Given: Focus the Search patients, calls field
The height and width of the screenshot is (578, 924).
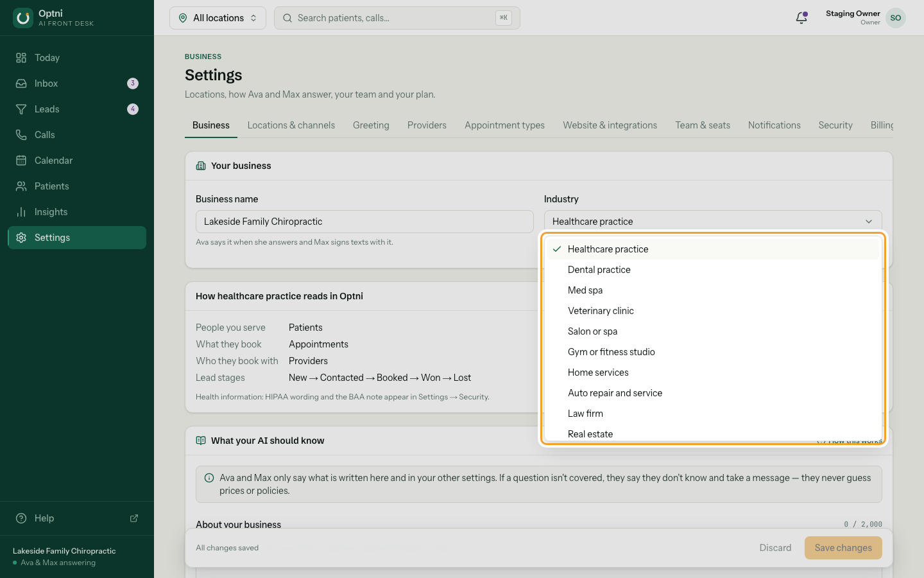Looking at the screenshot, I should pyautogui.click(x=397, y=18).
